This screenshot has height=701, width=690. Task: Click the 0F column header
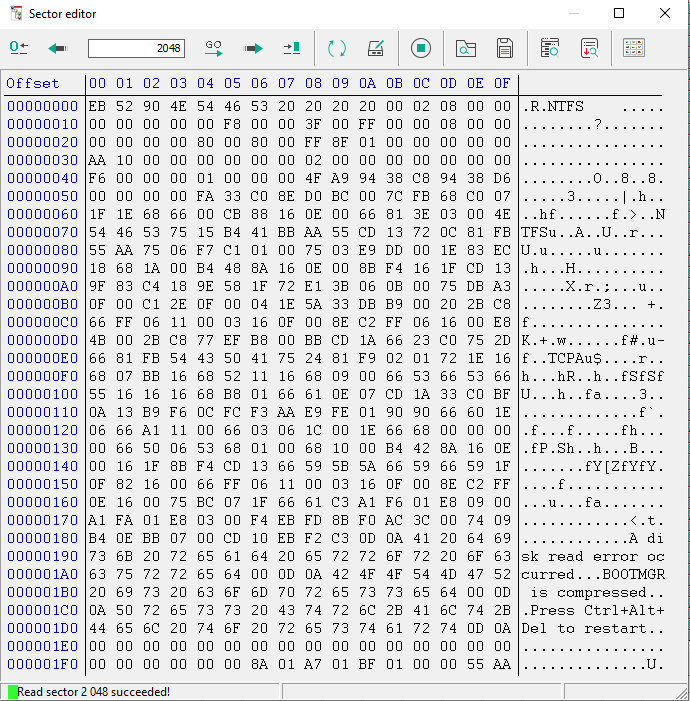(502, 84)
